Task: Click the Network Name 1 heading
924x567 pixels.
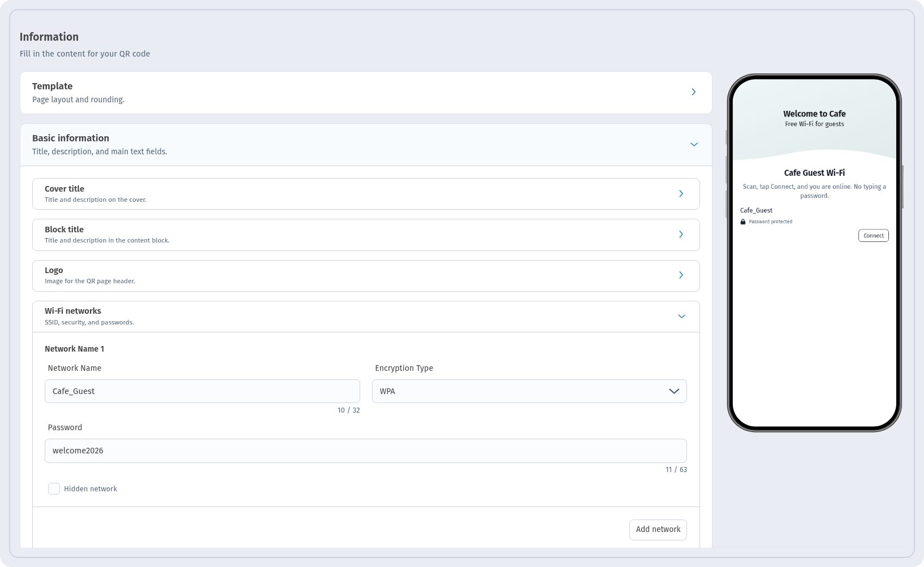Action: pyautogui.click(x=75, y=349)
